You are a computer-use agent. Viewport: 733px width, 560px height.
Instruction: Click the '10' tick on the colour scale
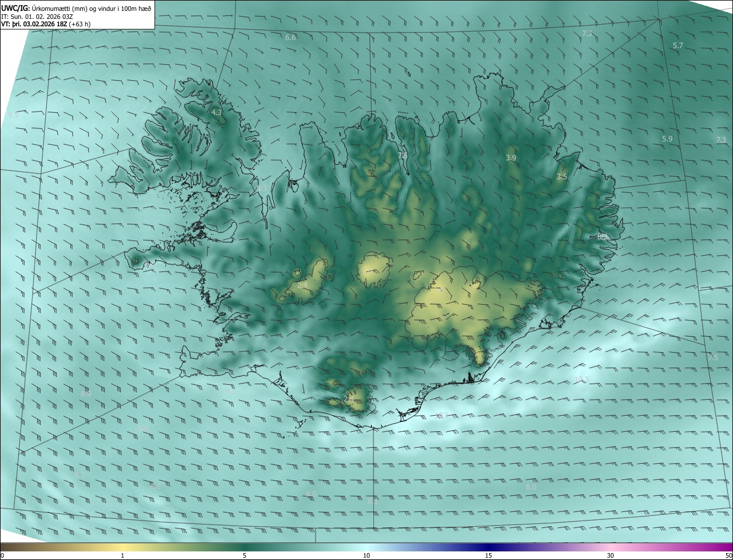366,555
